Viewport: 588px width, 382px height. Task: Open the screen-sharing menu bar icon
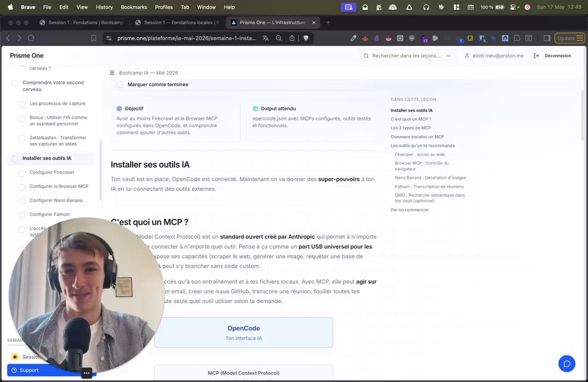[348, 7]
